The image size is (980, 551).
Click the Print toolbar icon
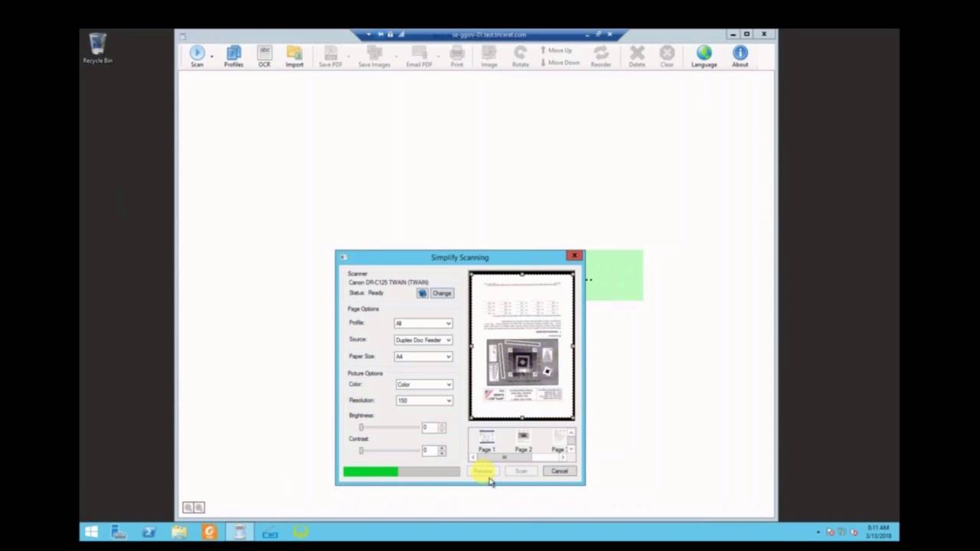(x=456, y=56)
